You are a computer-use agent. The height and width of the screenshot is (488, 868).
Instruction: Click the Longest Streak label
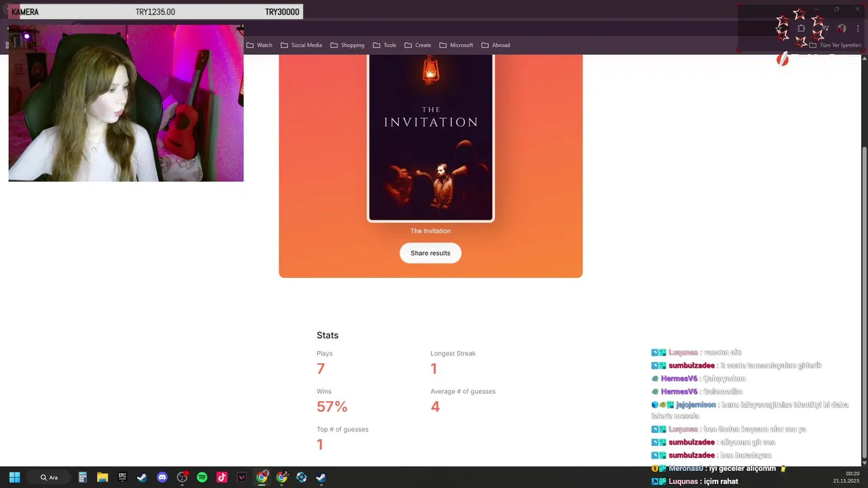pyautogui.click(x=453, y=353)
